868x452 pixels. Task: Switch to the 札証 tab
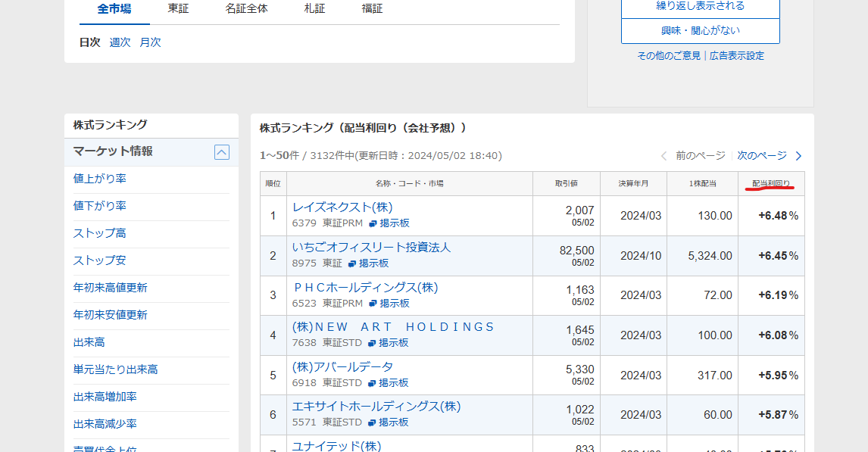(314, 9)
